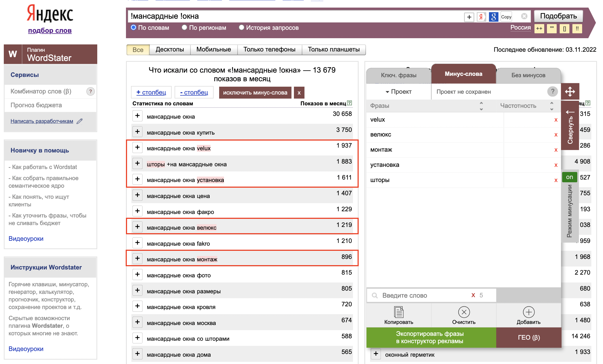The height and width of the screenshot is (364, 603).
Task: Click the Добавить icon button
Action: 529,315
